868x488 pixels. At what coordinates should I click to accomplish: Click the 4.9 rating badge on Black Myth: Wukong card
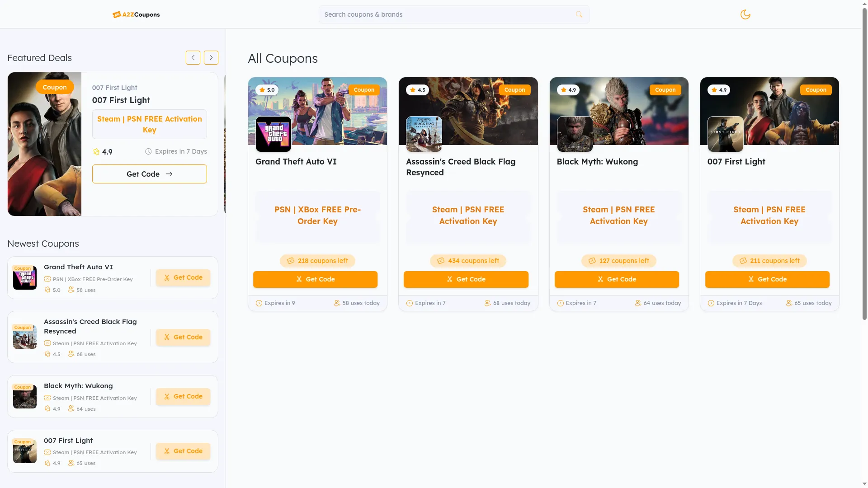(568, 90)
